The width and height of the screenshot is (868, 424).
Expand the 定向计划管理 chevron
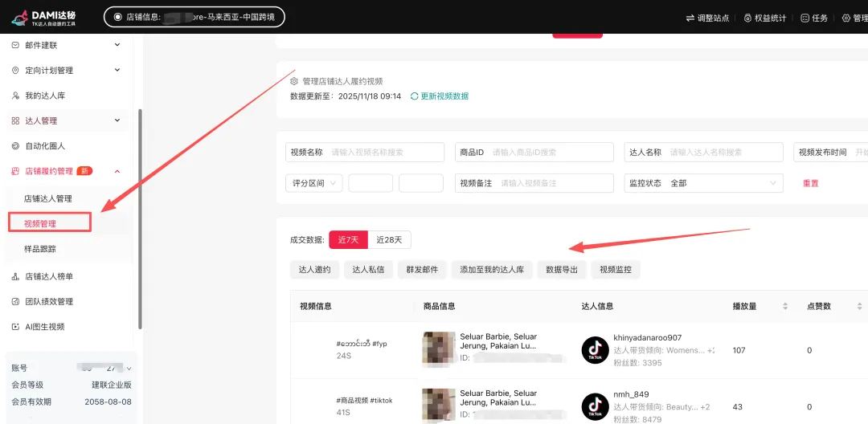point(117,70)
